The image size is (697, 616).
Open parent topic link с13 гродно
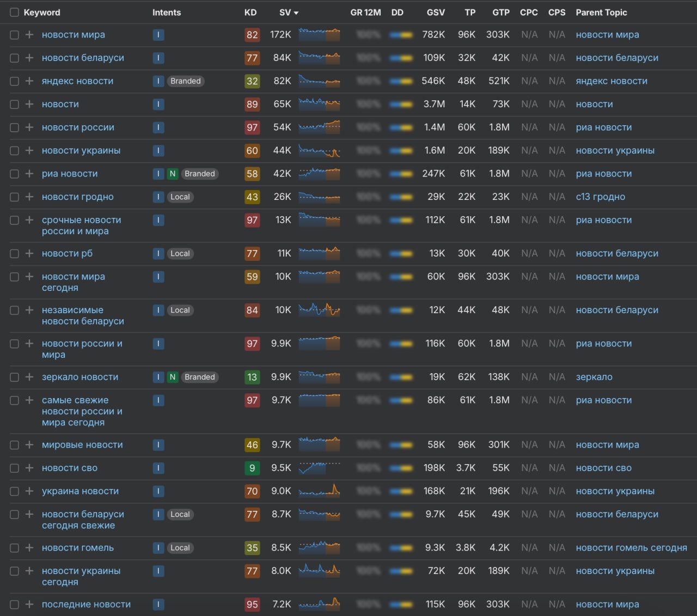600,197
